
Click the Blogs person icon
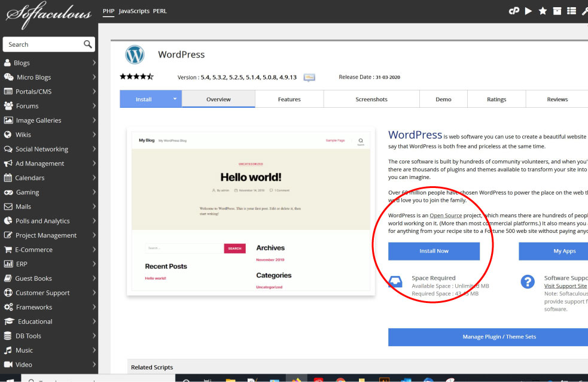(x=8, y=63)
